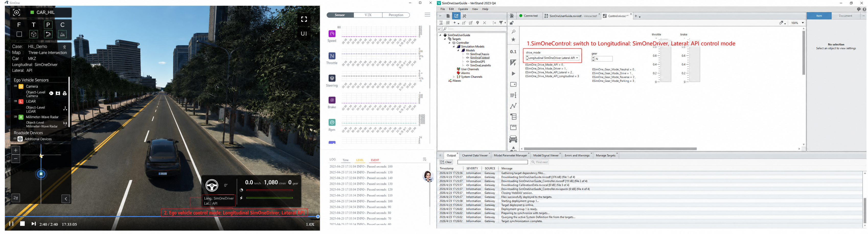Collapse the Camera sensor group
The image size is (868, 234).
point(15,86)
